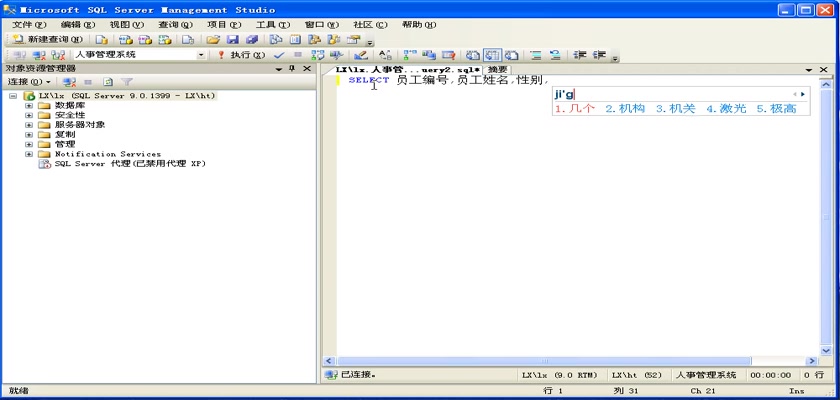
Task: Open the 查询(Q) menu
Action: 175,25
